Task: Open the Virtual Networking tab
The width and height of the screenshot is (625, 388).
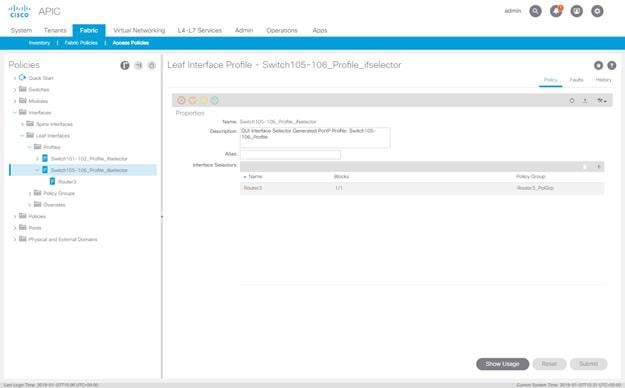Action: pos(139,30)
